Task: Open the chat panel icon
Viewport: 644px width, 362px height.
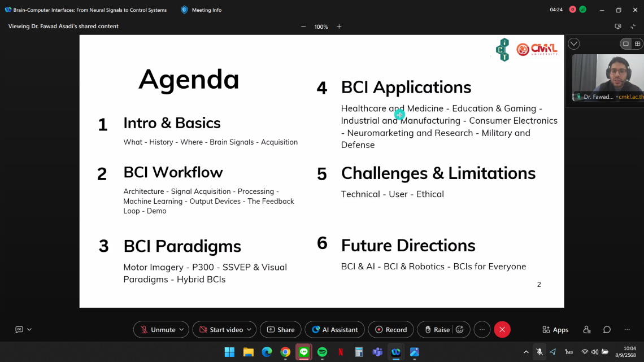Action: click(x=607, y=330)
